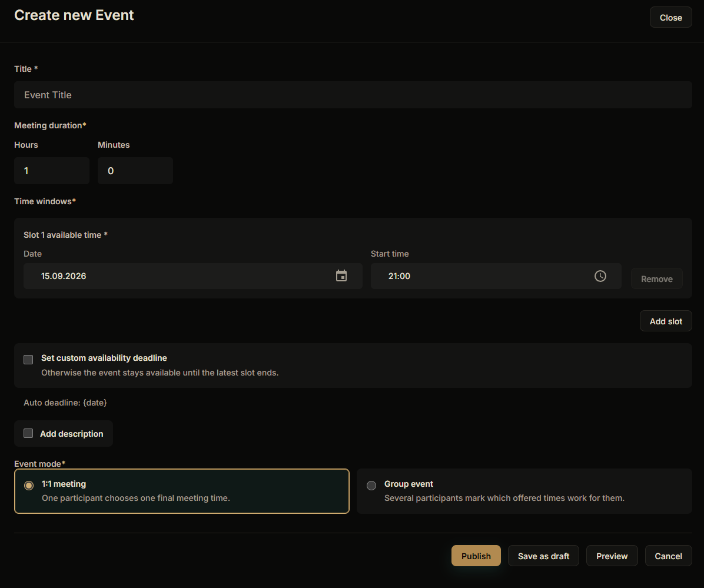Screen dimensions: 704x588
Task: Cancel event creation
Action: point(668,556)
